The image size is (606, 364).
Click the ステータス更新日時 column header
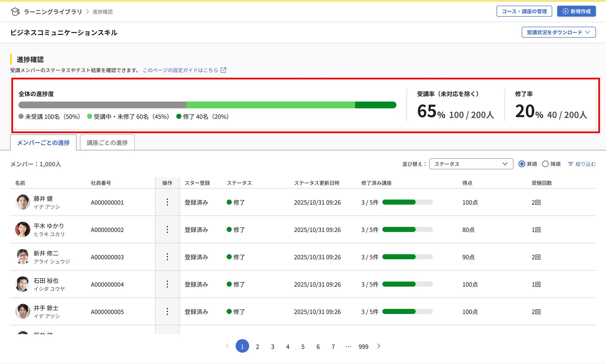(317, 183)
